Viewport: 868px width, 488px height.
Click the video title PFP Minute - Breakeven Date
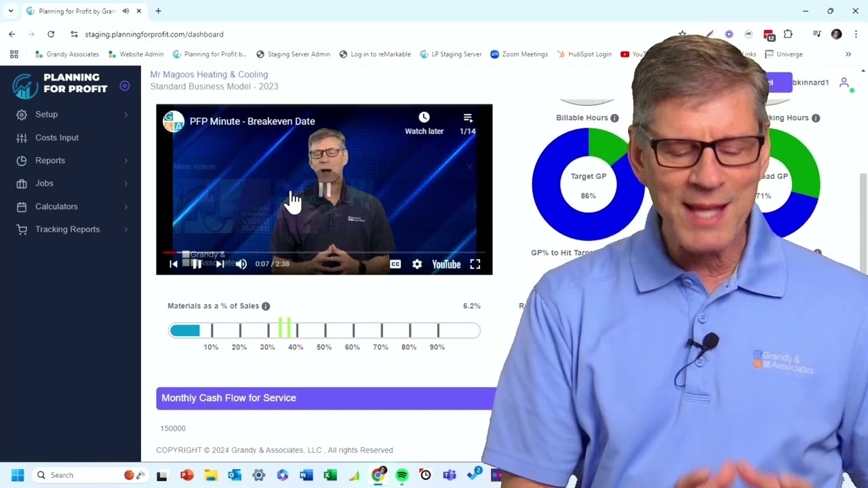coord(252,121)
